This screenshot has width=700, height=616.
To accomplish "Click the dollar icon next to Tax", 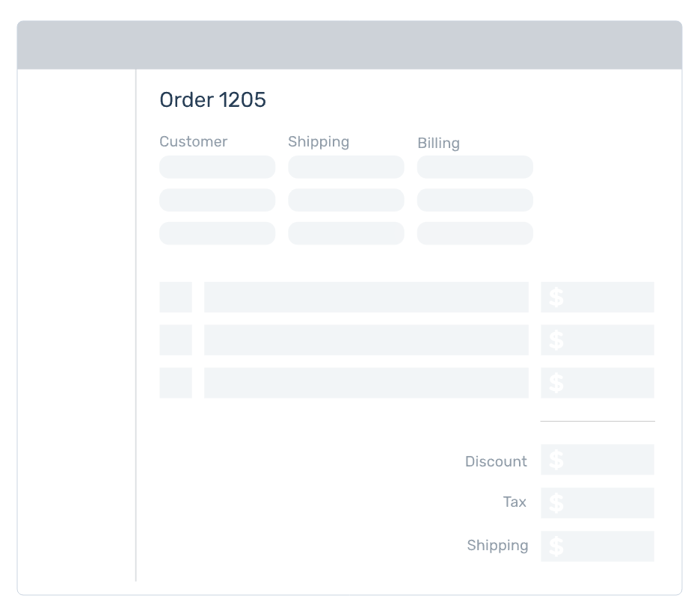I will [x=556, y=502].
